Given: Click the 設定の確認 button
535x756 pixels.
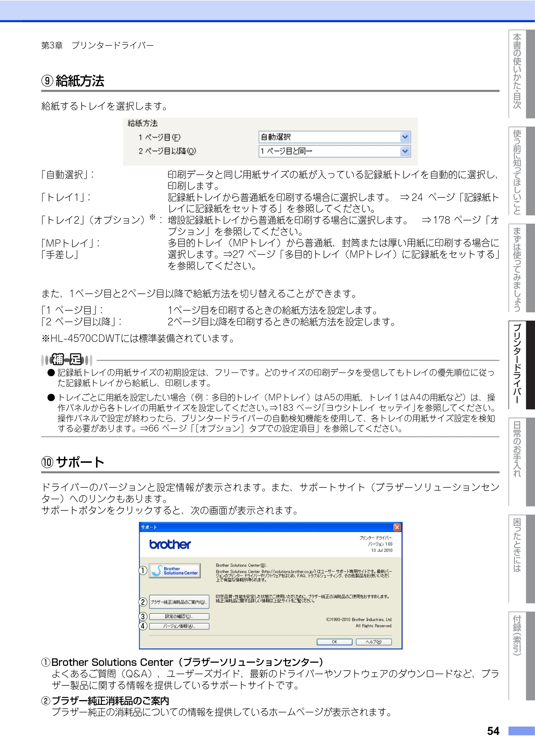Looking at the screenshot, I should tap(179, 616).
